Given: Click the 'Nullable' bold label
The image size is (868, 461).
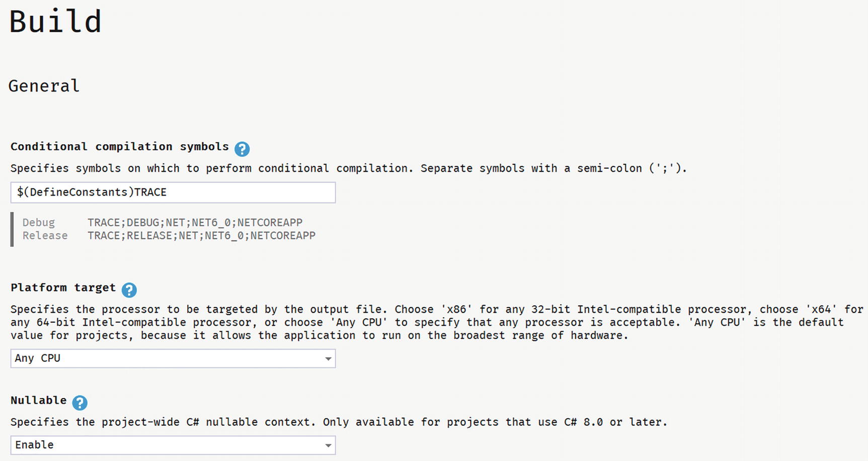Looking at the screenshot, I should [x=38, y=400].
